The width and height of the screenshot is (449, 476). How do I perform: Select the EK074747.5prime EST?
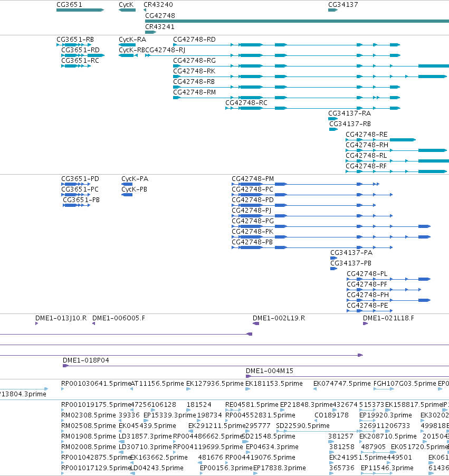tap(315, 389)
